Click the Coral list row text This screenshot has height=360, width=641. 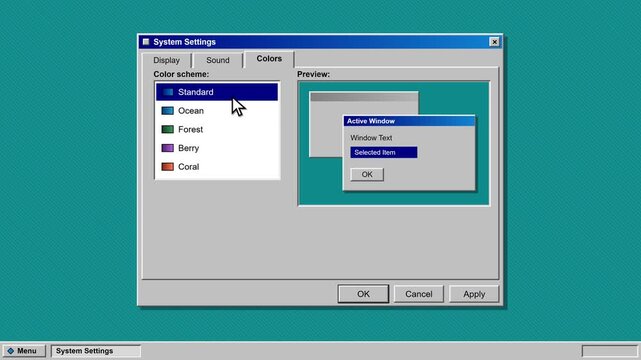coord(188,167)
